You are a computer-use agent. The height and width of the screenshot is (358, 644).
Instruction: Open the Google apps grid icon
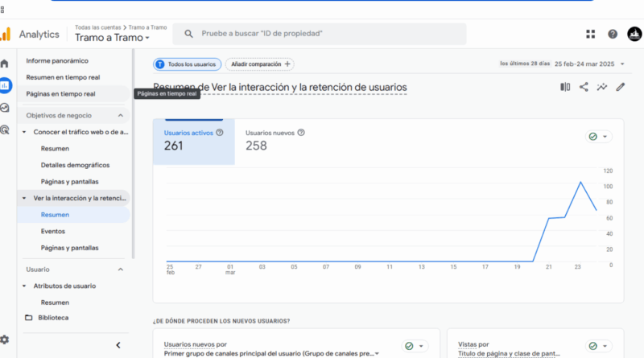(x=591, y=34)
